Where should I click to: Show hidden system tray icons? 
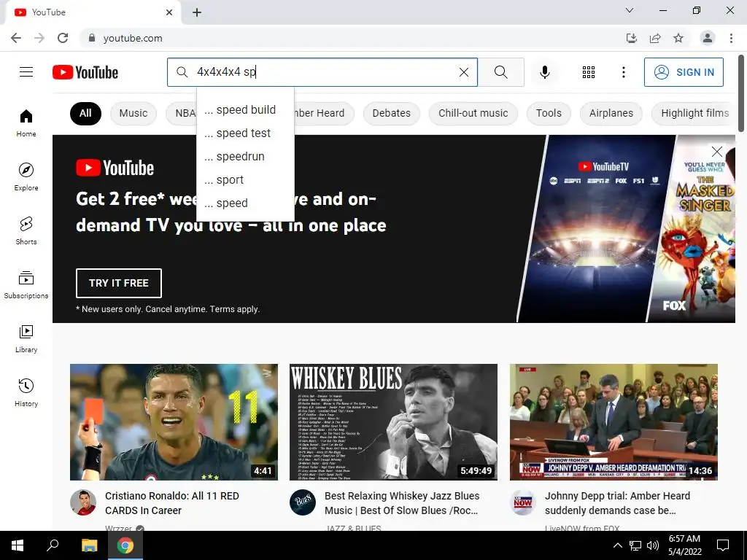[x=617, y=545]
